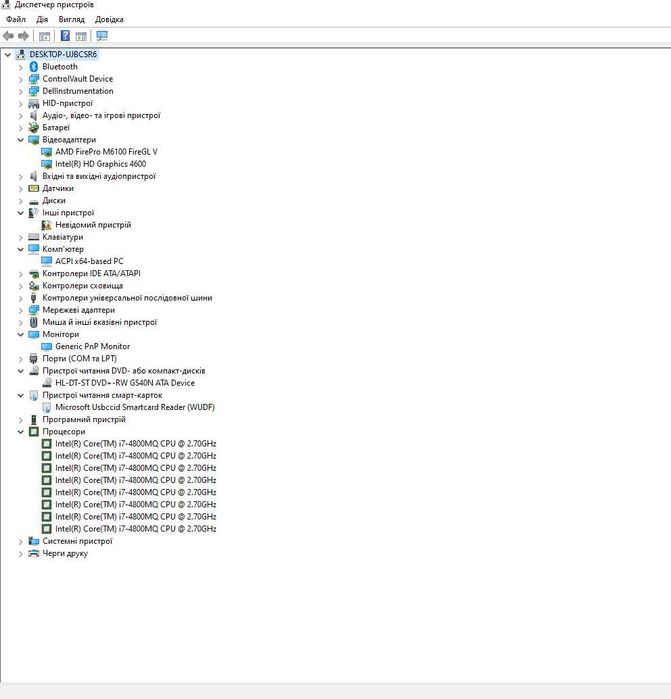Click the computer icon beside DESKTOP-UJBCSR6
Viewport: 671px width, 699px height.
pyautogui.click(x=21, y=54)
